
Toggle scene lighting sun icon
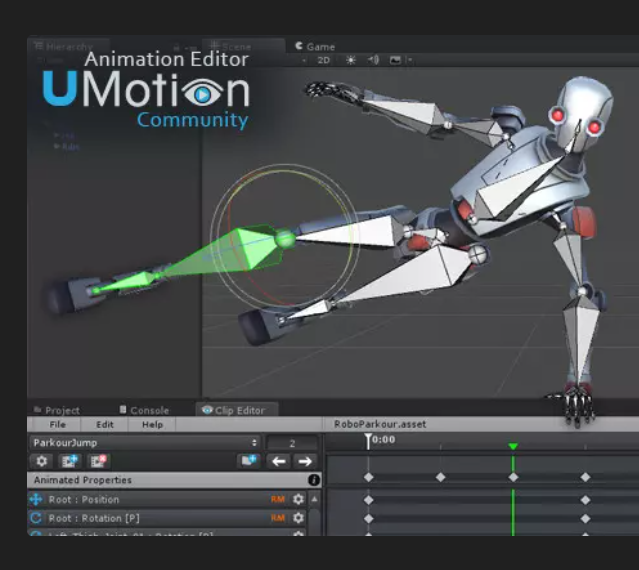(x=350, y=60)
